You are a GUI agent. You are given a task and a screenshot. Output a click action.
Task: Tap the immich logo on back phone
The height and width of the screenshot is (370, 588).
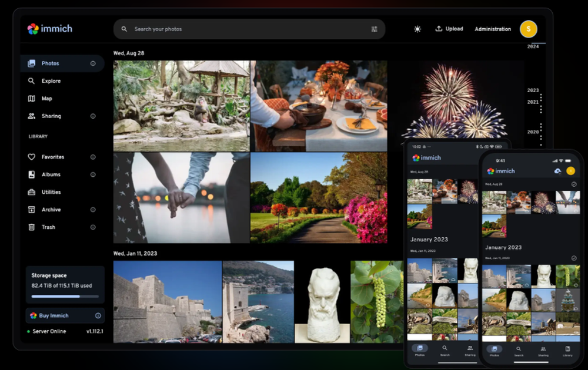(x=427, y=157)
